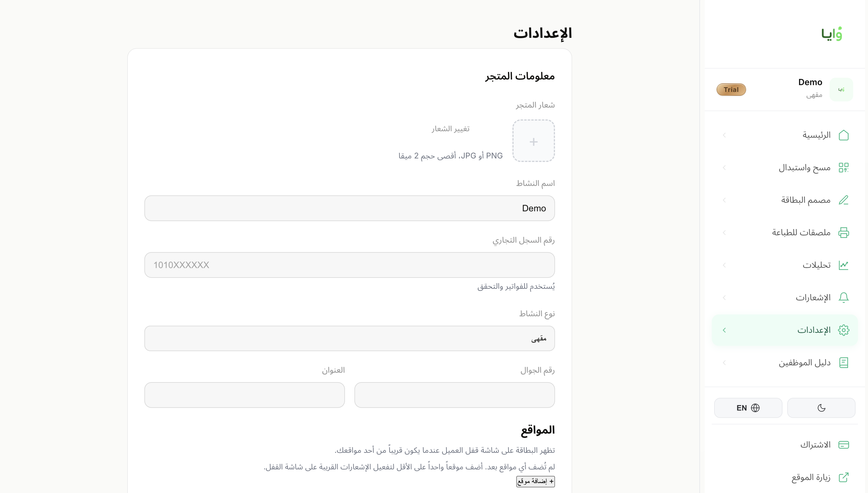Click the chevron beside الإعدادات
The image size is (868, 493).
[x=724, y=330]
